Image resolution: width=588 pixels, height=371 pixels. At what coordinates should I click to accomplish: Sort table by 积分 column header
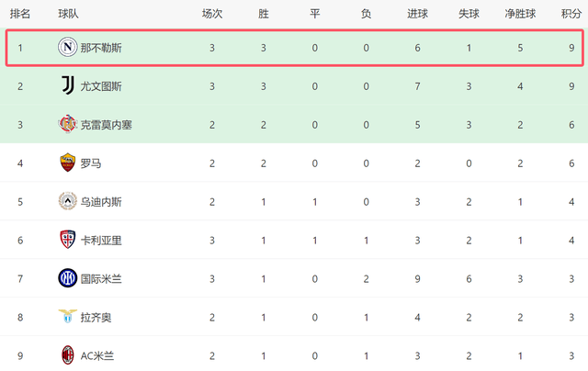[x=571, y=14]
